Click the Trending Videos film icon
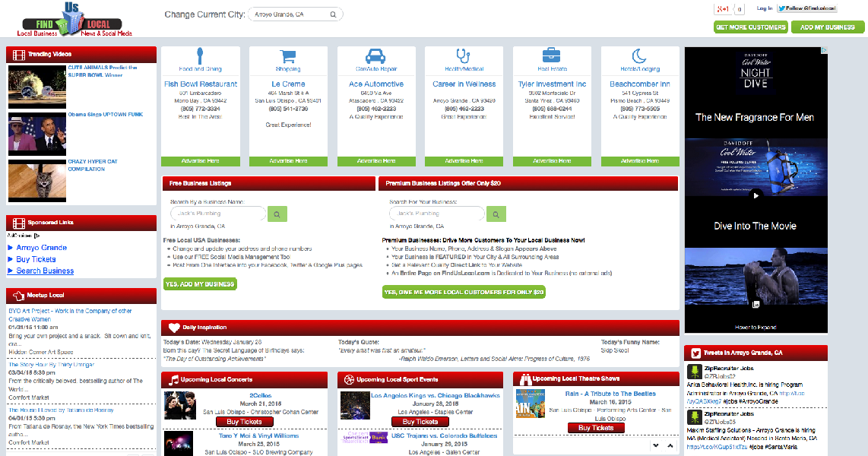The image size is (868, 456). [19, 55]
